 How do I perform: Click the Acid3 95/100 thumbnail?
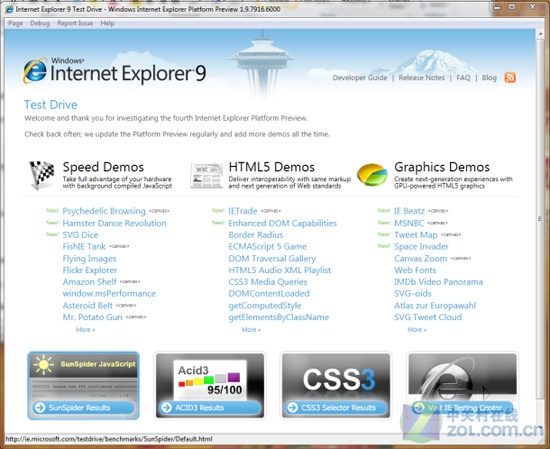tap(210, 379)
